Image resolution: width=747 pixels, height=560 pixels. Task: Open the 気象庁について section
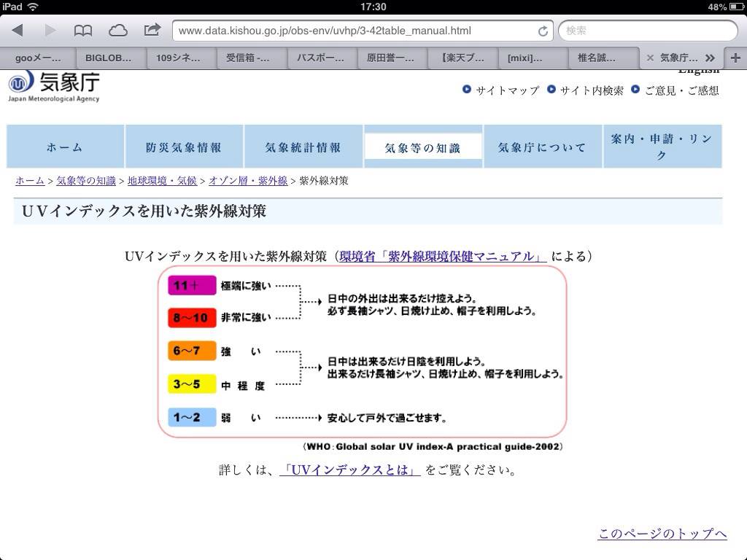click(543, 146)
